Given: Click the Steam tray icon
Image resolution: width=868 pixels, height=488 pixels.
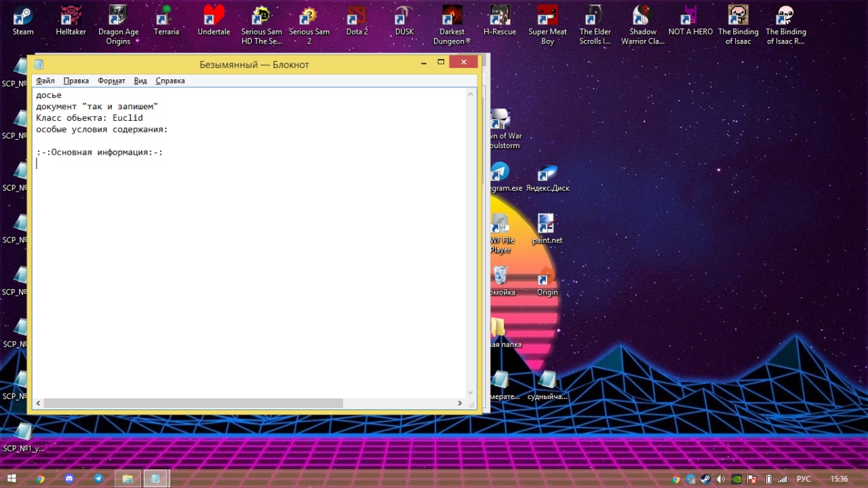Looking at the screenshot, I should click(706, 479).
